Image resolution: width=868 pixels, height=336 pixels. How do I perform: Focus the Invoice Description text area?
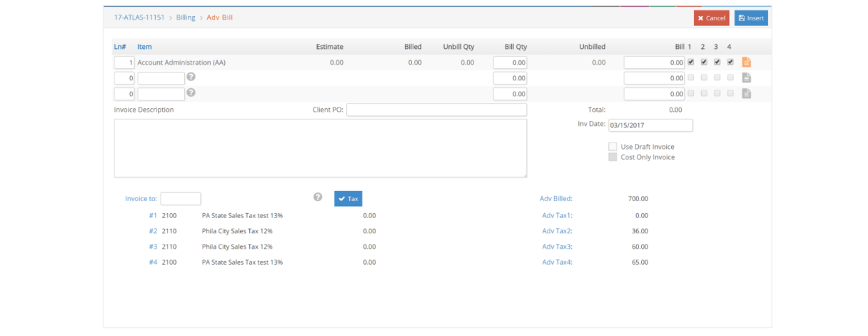coord(321,148)
